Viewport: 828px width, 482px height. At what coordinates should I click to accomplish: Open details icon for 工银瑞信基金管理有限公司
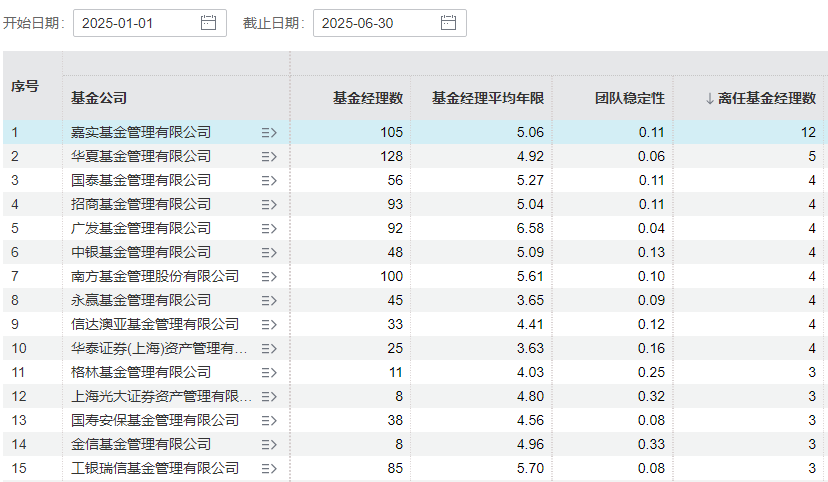tap(269, 469)
